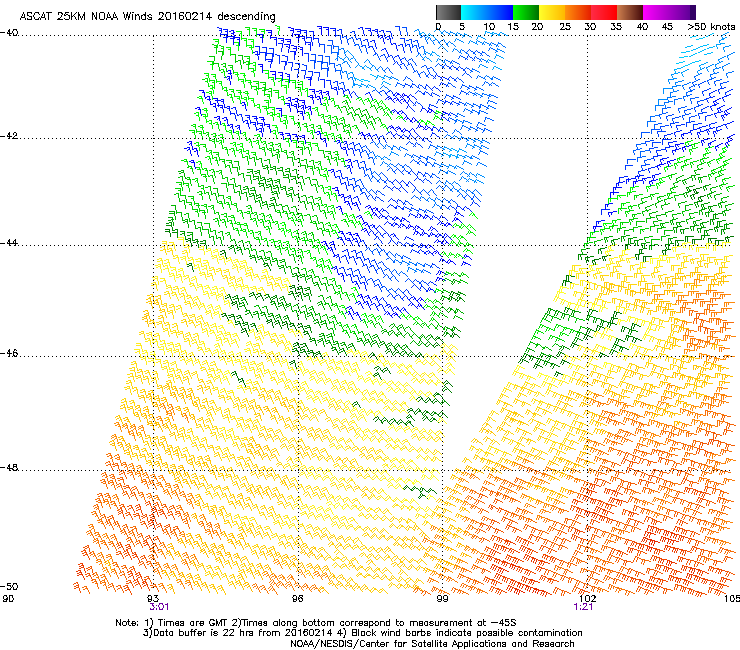The height and width of the screenshot is (650, 740).
Task: Click the "-50" latitude axis label
Action: point(9,587)
